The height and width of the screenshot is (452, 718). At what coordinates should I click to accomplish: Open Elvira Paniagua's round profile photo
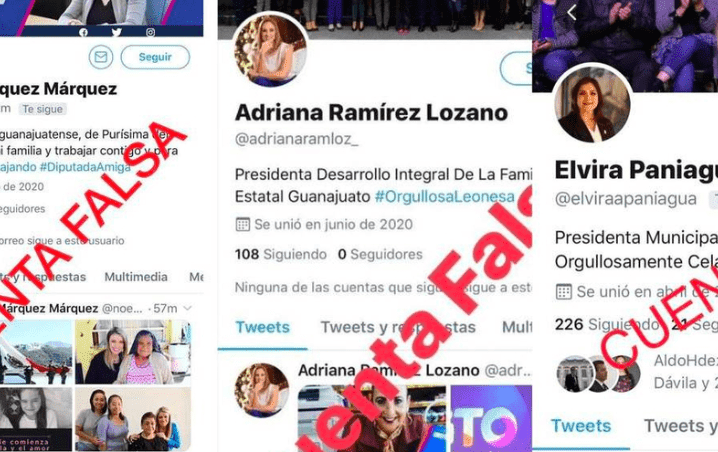(593, 103)
